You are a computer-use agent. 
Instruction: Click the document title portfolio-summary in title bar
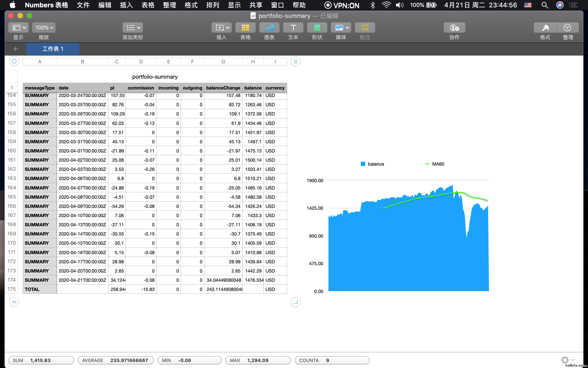point(284,16)
